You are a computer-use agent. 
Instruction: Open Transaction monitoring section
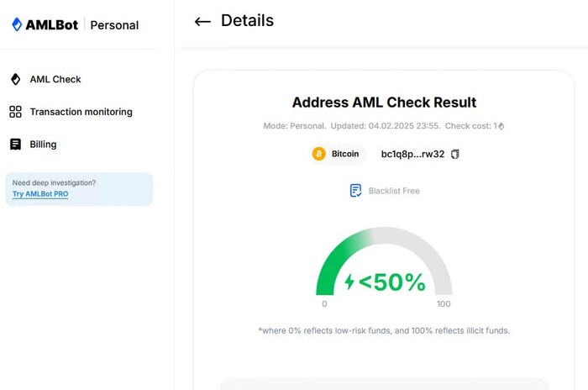pos(71,112)
